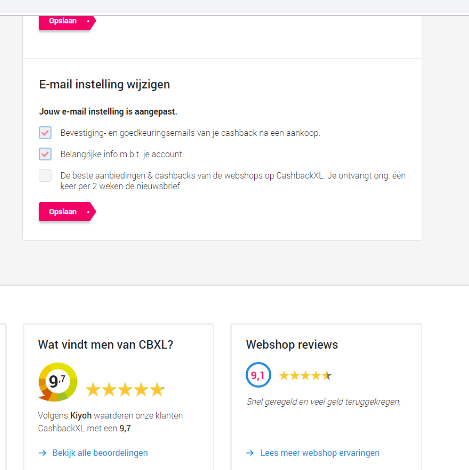Click the Snel geregeld review quote
Image resolution: width=469 pixels, height=470 pixels.
click(323, 402)
